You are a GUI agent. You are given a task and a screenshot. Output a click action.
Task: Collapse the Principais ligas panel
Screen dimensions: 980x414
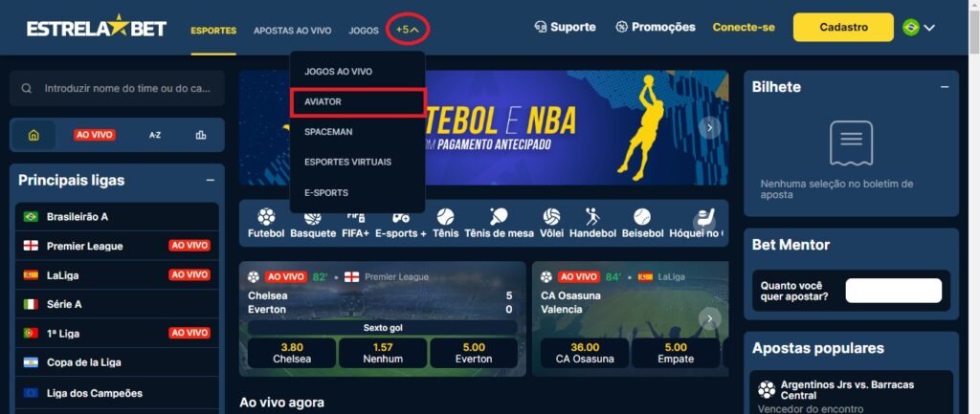pyautogui.click(x=210, y=181)
